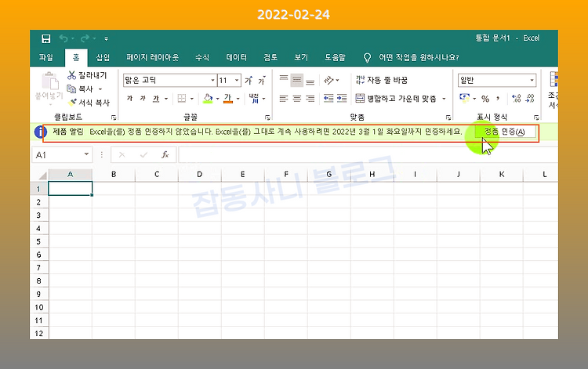The height and width of the screenshot is (369, 588).
Task: Open 클립보드 group dialog launcher
Action: pyautogui.click(x=114, y=118)
